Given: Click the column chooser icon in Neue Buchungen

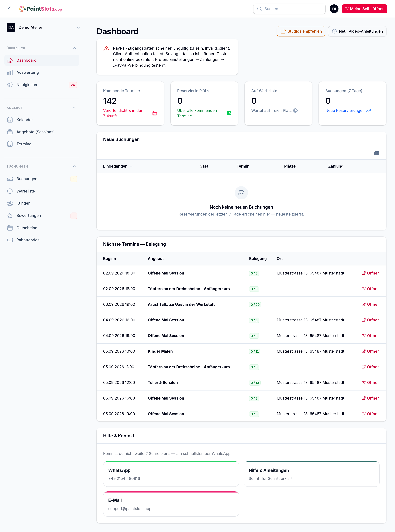Looking at the screenshot, I should tap(377, 153).
